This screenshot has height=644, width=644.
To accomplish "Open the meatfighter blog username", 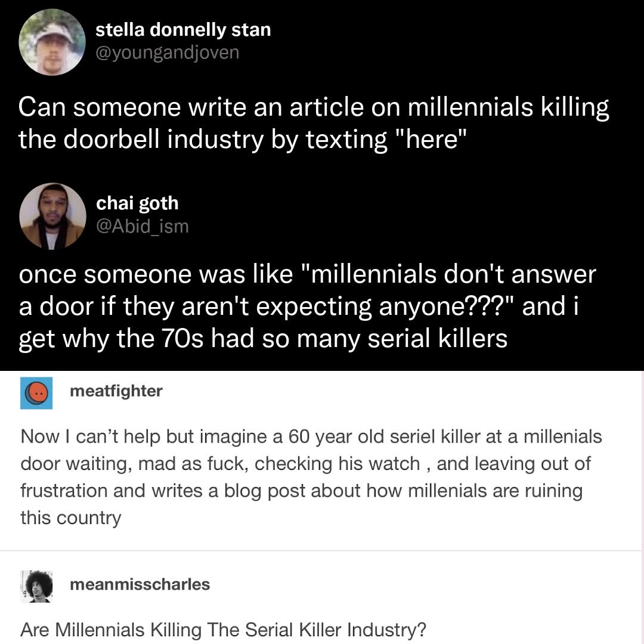I will (116, 391).
